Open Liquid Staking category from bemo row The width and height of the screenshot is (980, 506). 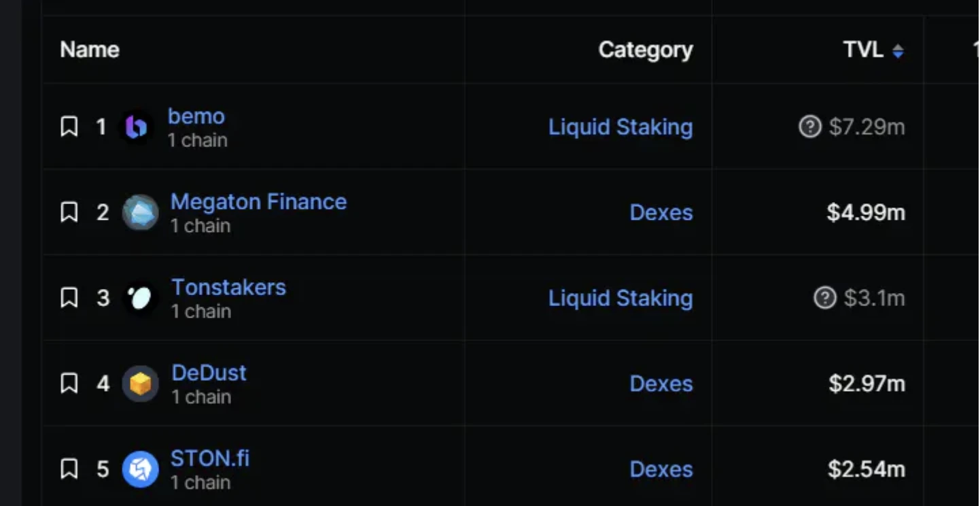pyautogui.click(x=620, y=127)
